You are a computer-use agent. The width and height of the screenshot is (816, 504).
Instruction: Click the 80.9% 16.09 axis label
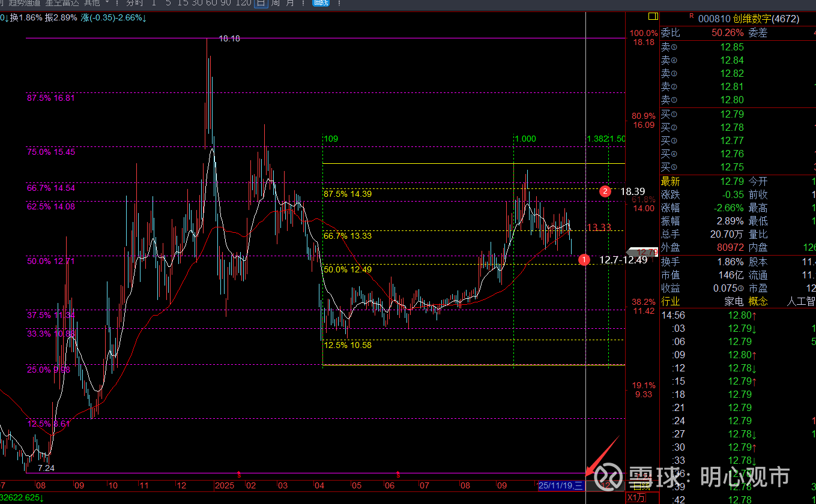point(643,121)
